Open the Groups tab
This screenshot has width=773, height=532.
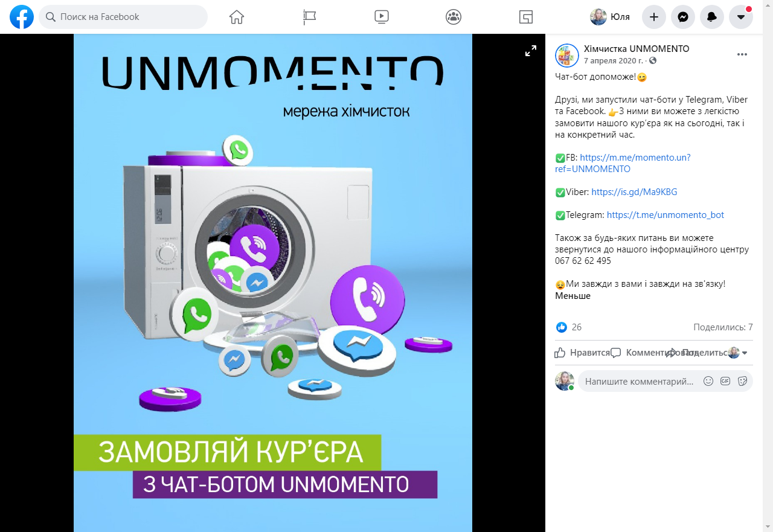[x=454, y=17]
